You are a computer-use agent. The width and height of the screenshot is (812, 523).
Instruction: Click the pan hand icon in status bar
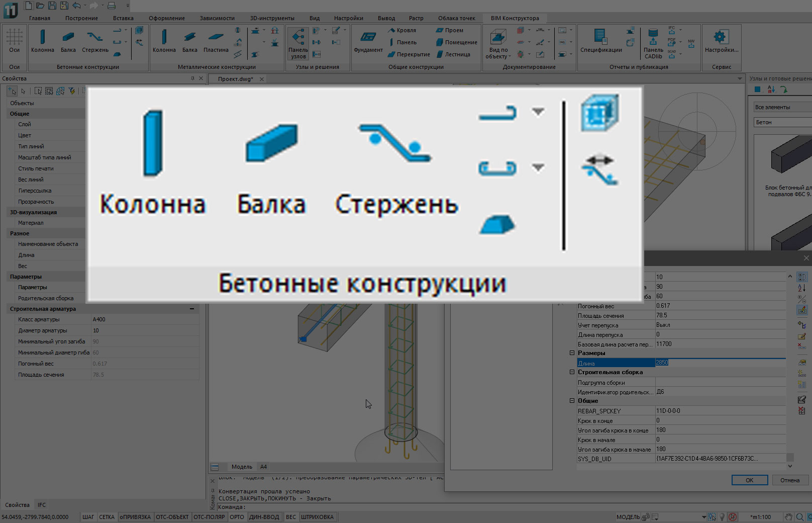coord(789,517)
